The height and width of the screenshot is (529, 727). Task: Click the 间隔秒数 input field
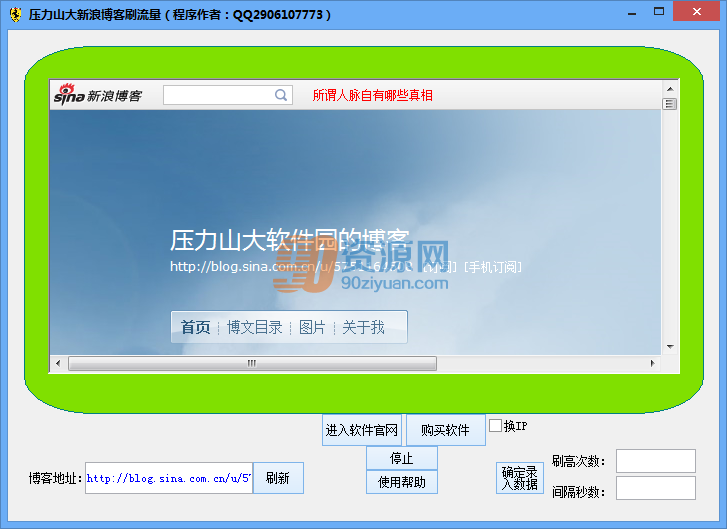pos(656,488)
